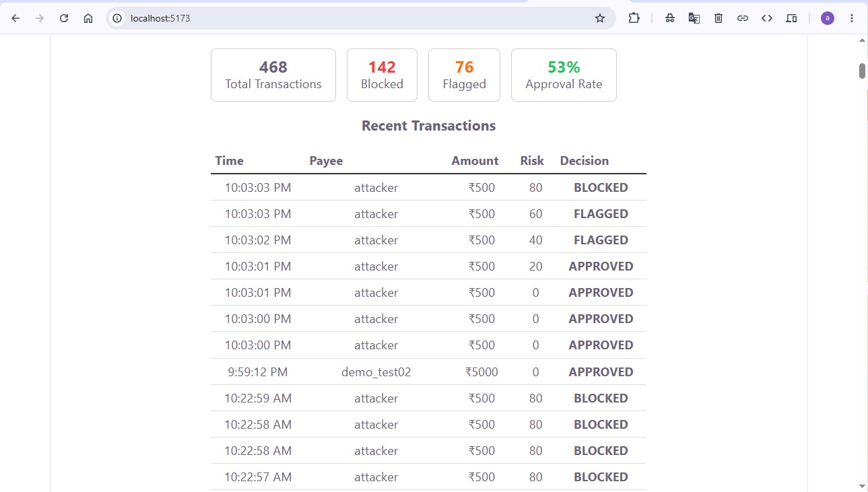View site information for localhost
Image resolution: width=868 pixels, height=492 pixels.
click(117, 18)
